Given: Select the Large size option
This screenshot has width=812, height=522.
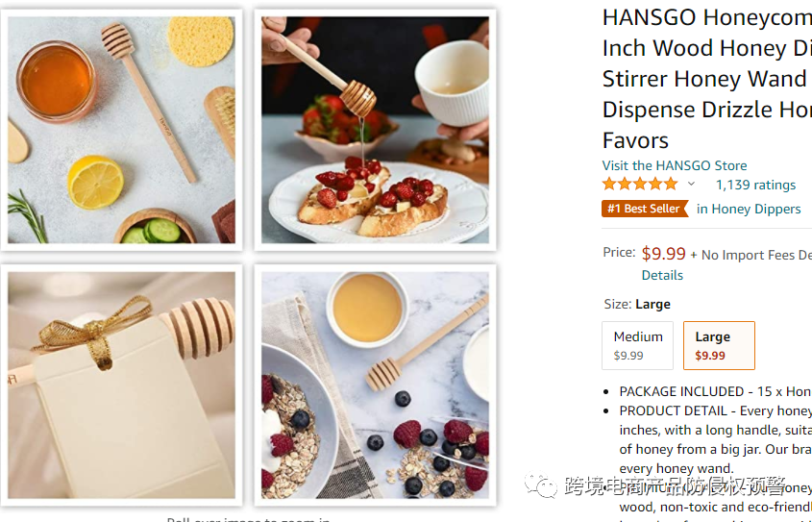Looking at the screenshot, I should coord(719,345).
